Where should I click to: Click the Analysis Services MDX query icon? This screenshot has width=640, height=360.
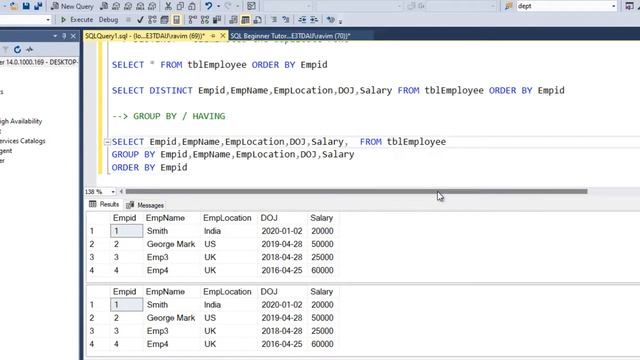[x=116, y=6]
